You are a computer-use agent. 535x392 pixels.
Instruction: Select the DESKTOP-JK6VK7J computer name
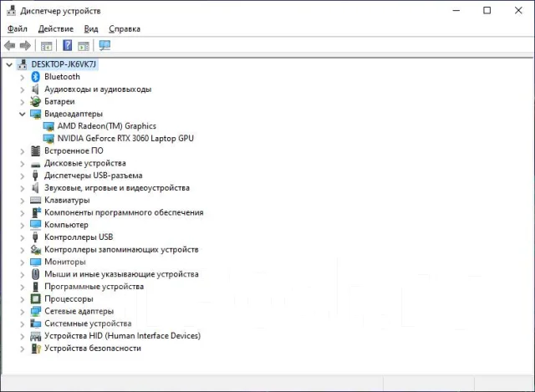(x=64, y=64)
